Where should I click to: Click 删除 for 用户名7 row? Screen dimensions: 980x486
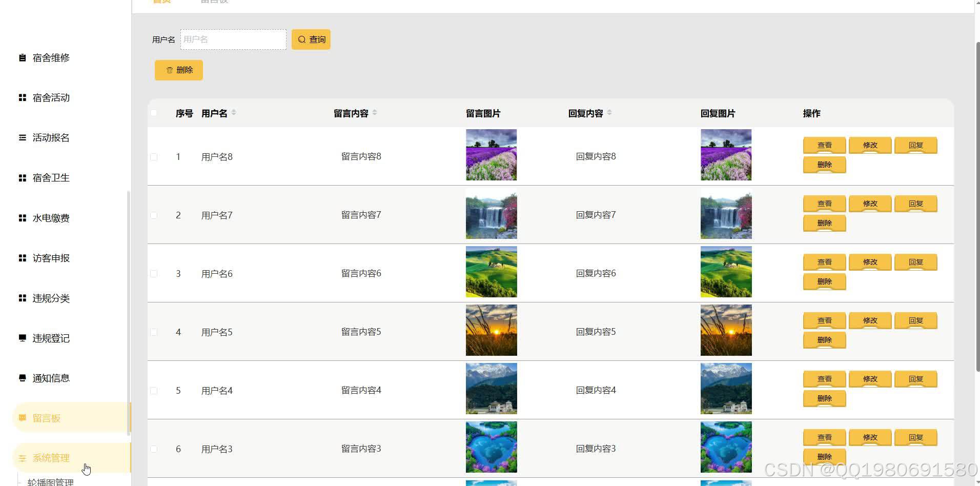[824, 223]
